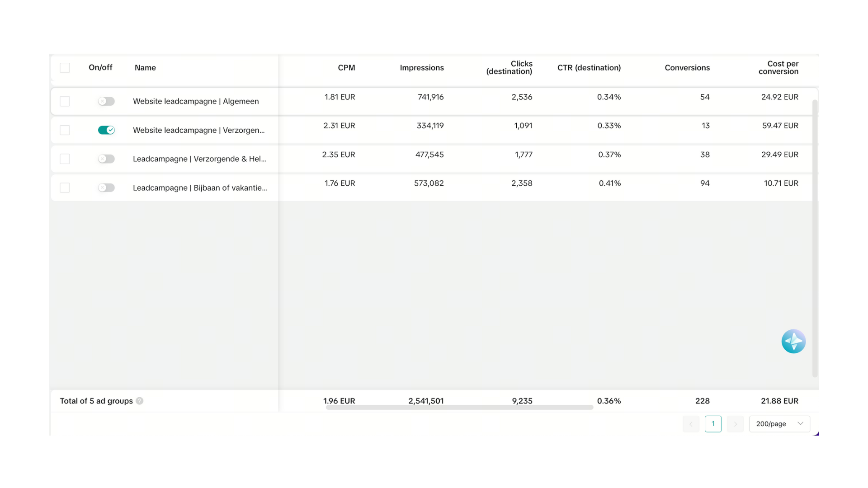Select checkbox for Leadcampagne Bijbaan row

pyautogui.click(x=65, y=188)
